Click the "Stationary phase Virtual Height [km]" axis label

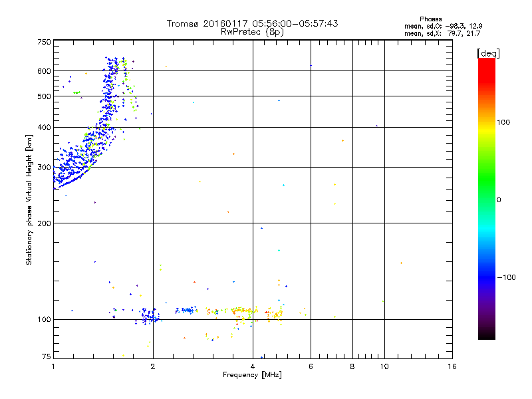pyautogui.click(x=29, y=200)
